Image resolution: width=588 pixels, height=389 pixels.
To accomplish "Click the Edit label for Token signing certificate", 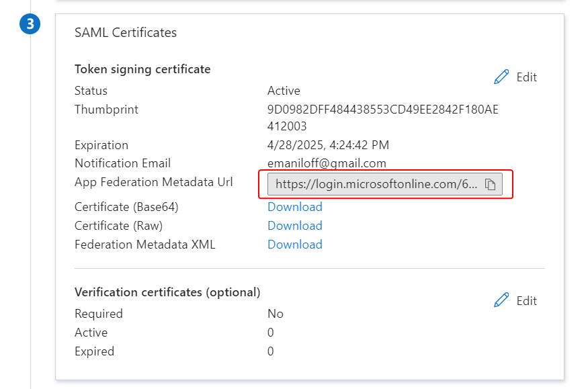I will pyautogui.click(x=526, y=77).
